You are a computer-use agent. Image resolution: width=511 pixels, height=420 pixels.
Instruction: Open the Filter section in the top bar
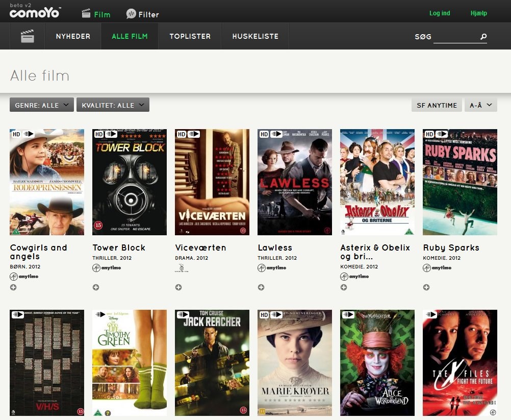(142, 14)
